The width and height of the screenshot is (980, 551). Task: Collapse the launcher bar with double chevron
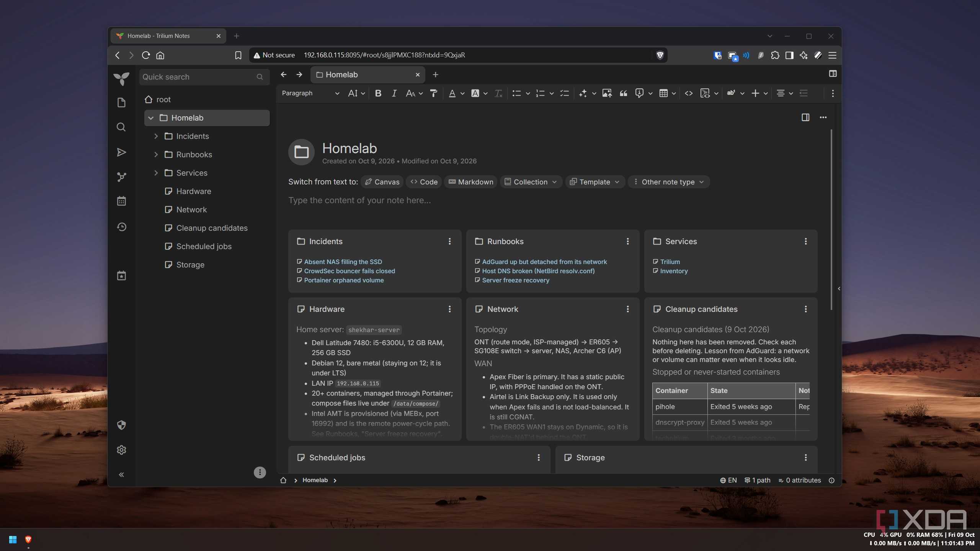[x=121, y=475]
